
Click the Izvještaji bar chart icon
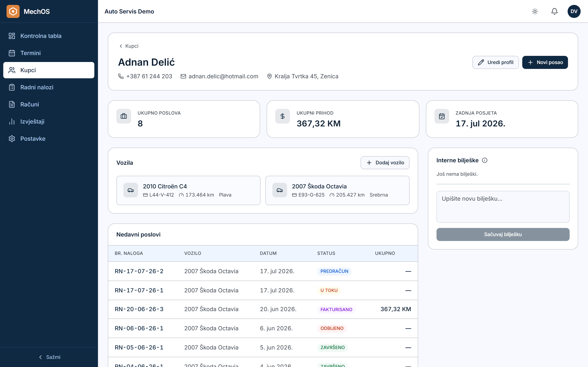[12, 122]
